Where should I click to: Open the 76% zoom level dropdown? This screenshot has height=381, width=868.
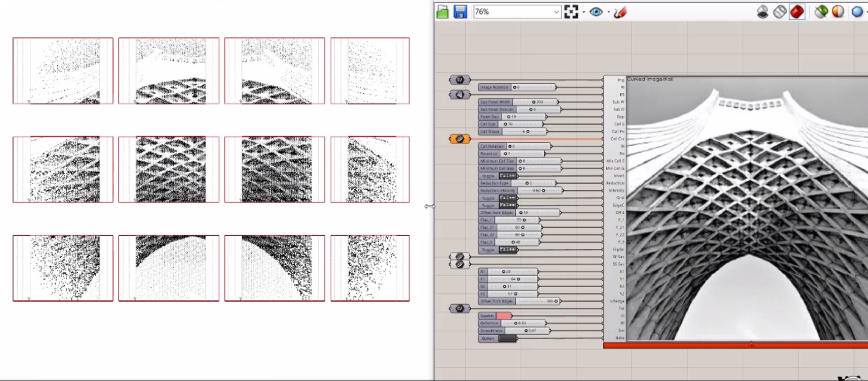pos(556,12)
